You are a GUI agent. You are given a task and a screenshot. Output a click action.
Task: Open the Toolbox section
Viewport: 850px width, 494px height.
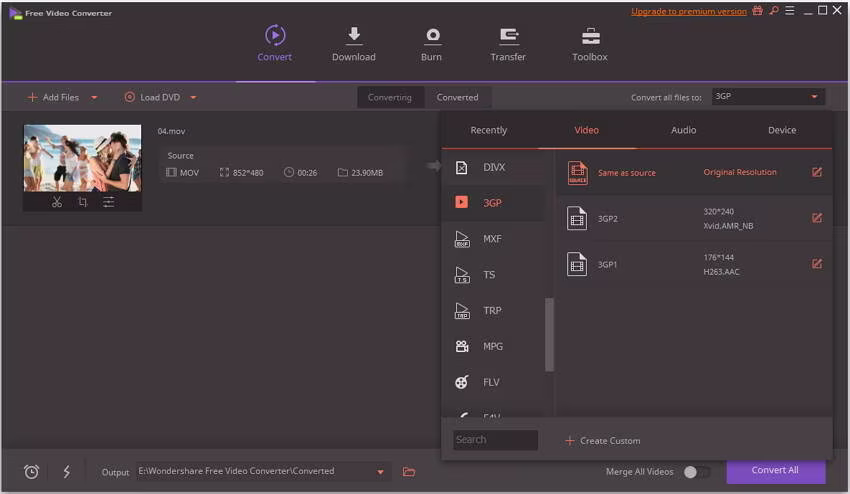[590, 44]
